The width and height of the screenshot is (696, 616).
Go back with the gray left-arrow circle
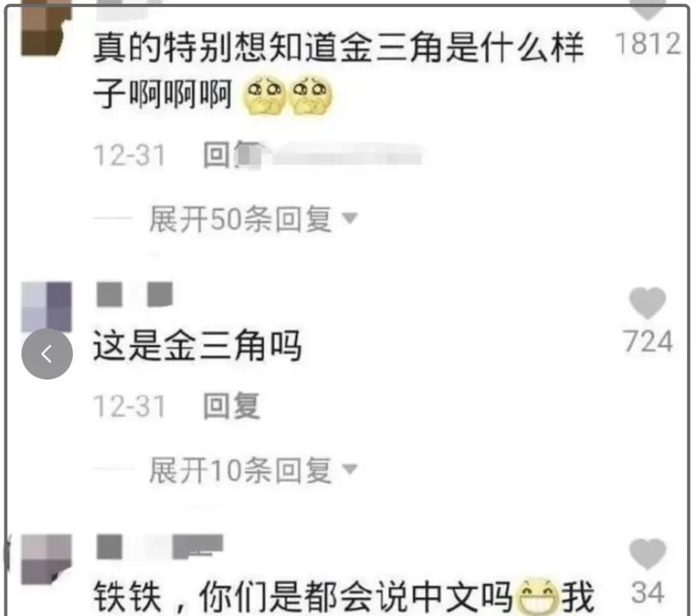47,354
